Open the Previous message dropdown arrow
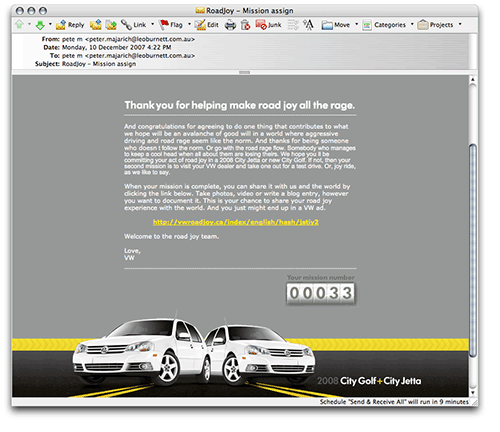This screenshot has height=432, width=500. [29, 24]
